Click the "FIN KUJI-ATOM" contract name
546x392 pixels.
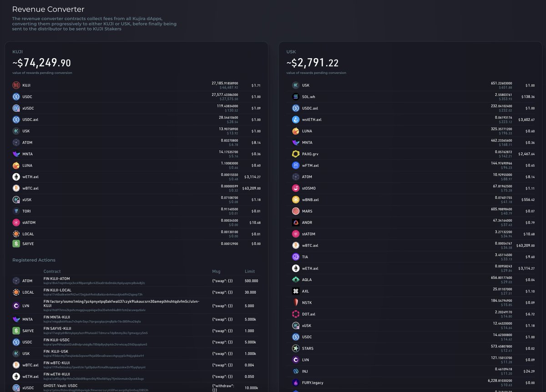pos(57,279)
